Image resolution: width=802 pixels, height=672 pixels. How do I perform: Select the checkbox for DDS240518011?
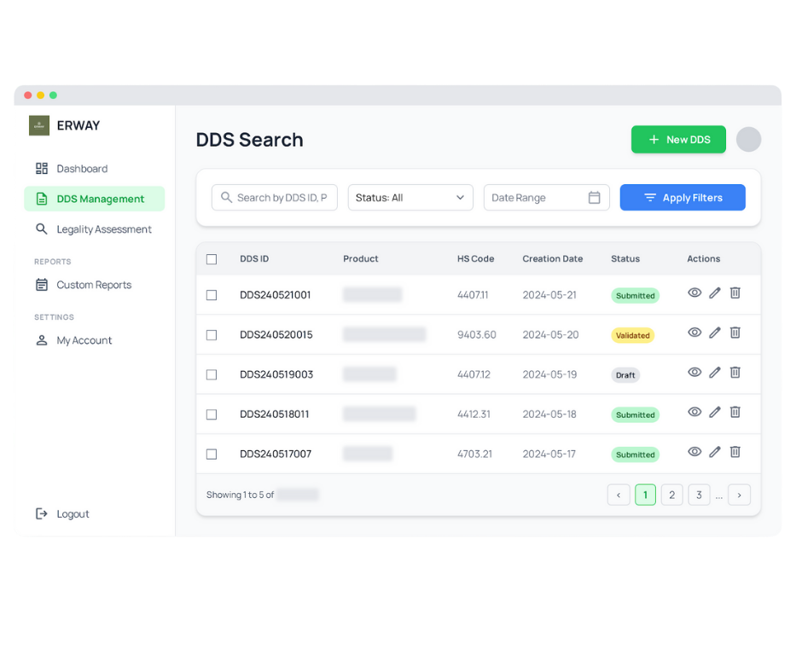[212, 414]
